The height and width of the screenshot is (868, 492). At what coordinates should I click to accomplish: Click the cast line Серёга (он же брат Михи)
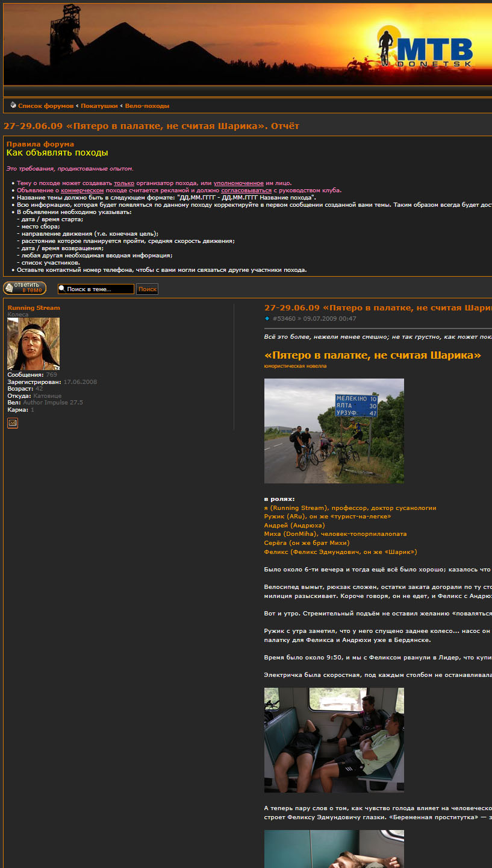[307, 543]
